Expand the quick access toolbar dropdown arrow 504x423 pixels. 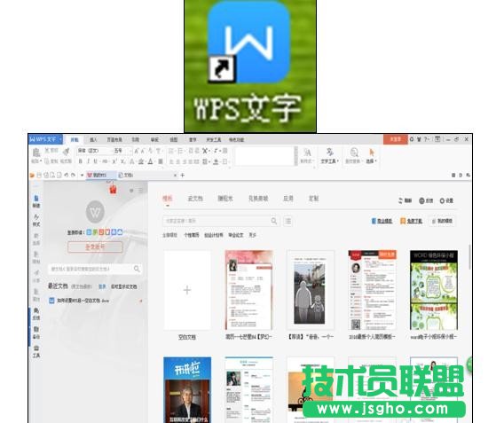pyautogui.click(x=82, y=175)
